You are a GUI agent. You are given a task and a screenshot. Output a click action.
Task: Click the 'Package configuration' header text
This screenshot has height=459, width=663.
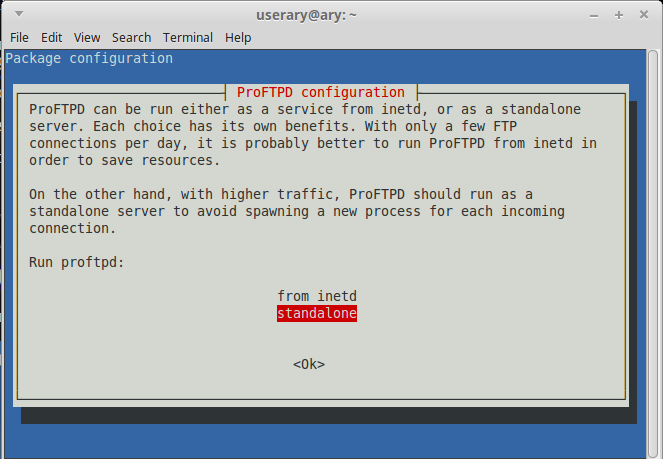tap(89, 58)
